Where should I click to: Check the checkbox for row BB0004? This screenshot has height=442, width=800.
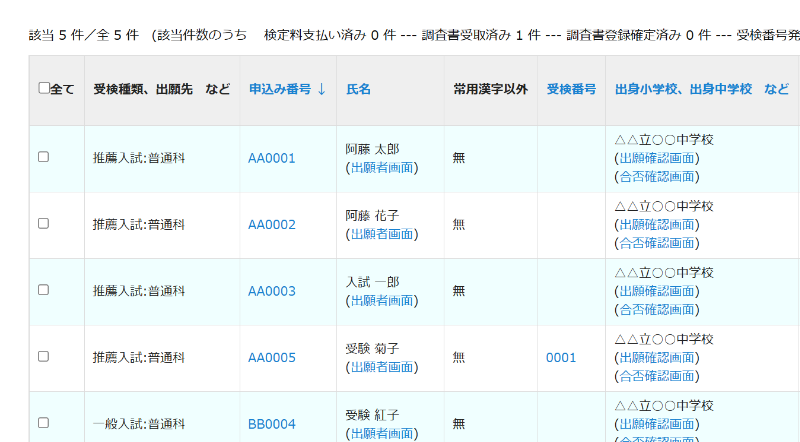pyautogui.click(x=43, y=423)
